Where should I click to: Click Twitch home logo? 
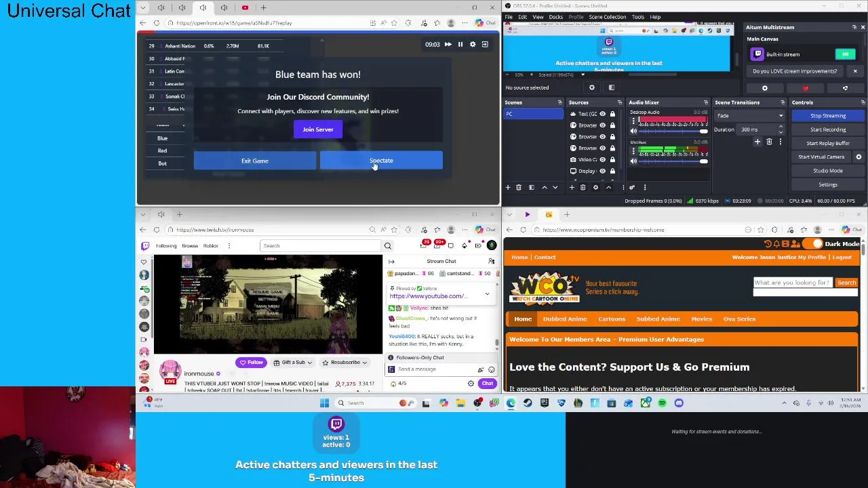145,246
